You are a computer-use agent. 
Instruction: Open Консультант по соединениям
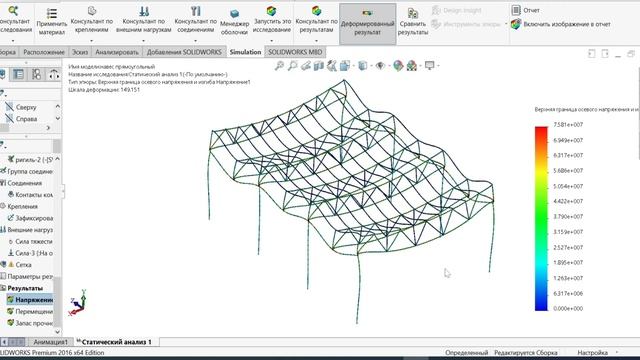coord(196,19)
